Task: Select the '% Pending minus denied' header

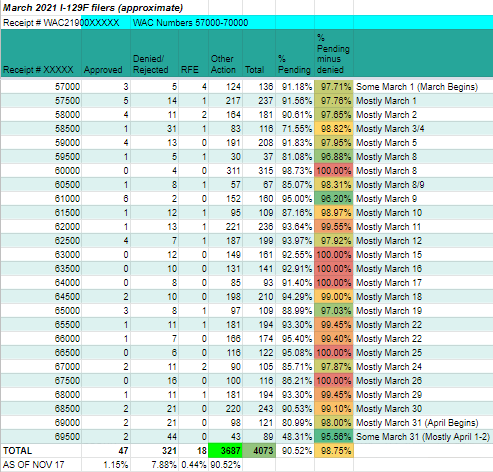Action: click(334, 53)
